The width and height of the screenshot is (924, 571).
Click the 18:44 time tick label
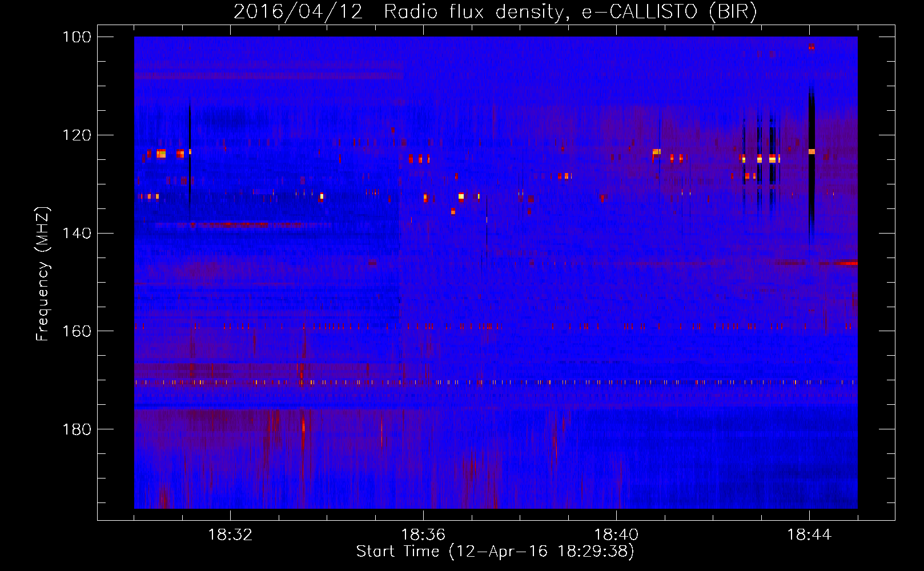(809, 535)
